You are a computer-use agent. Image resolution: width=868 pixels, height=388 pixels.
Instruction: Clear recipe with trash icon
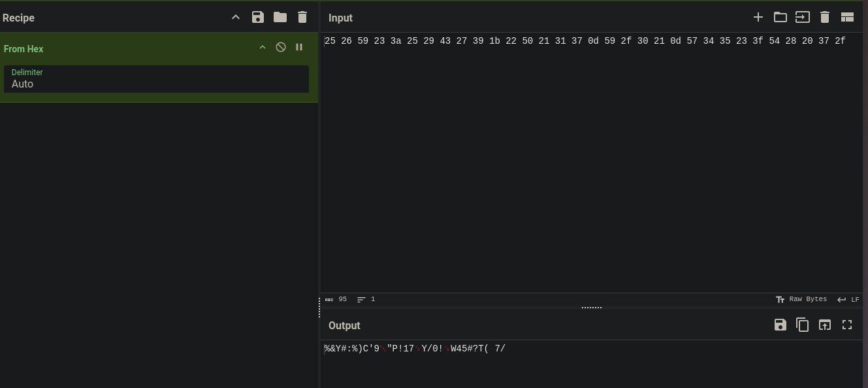tap(302, 18)
